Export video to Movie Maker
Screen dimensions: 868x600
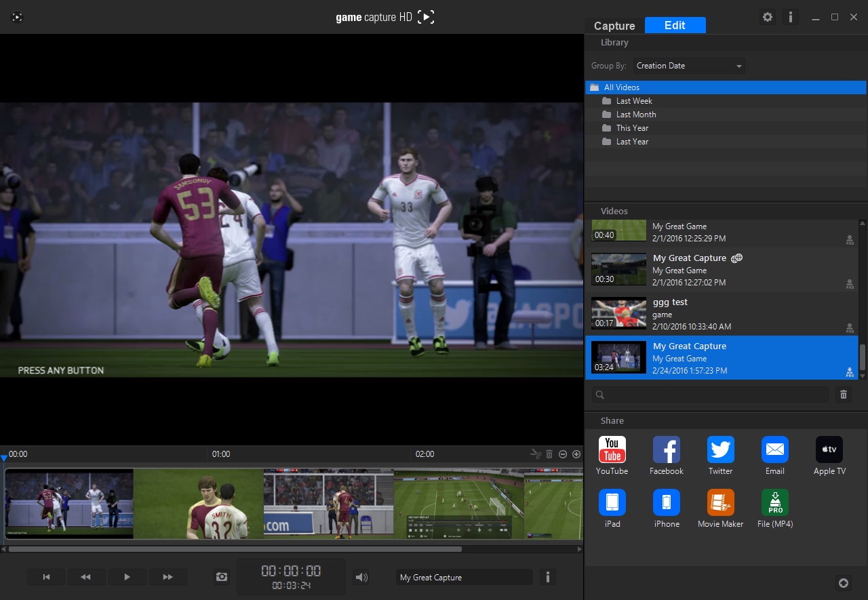click(x=720, y=502)
